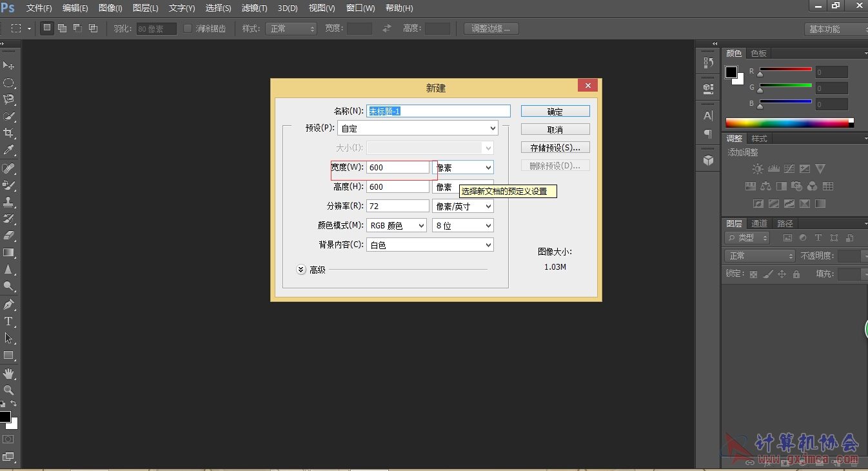The image size is (868, 471).
Task: Toggle the pixel layer filter
Action: pos(787,238)
